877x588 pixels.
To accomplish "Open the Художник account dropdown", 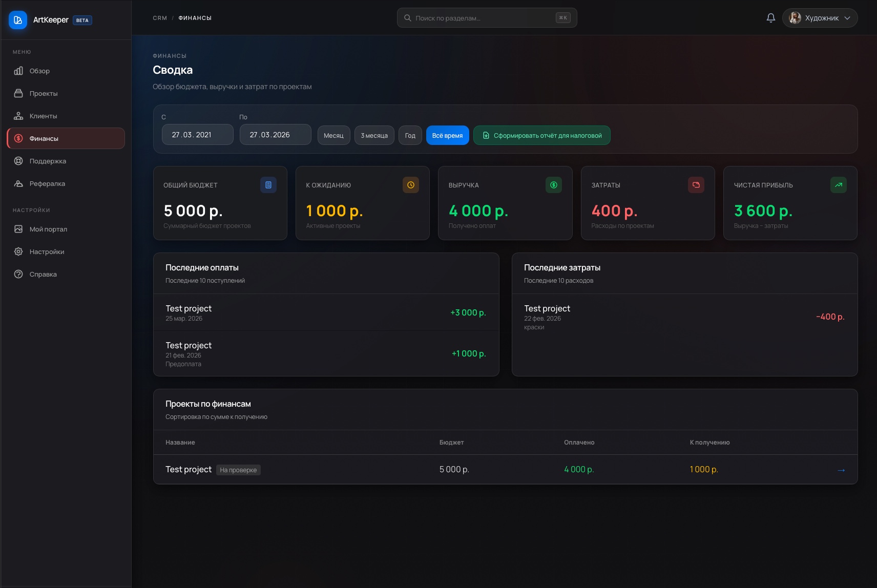I will click(820, 17).
